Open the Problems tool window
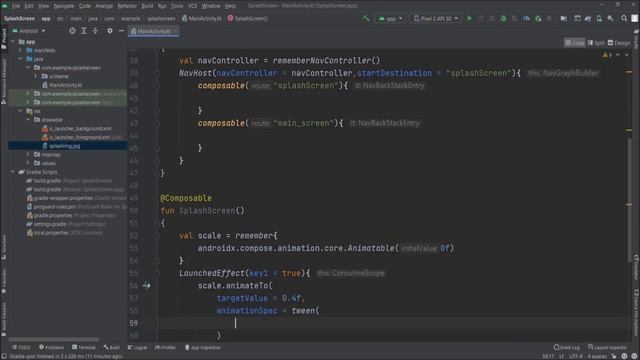This screenshot has height=360, width=640. (51, 347)
